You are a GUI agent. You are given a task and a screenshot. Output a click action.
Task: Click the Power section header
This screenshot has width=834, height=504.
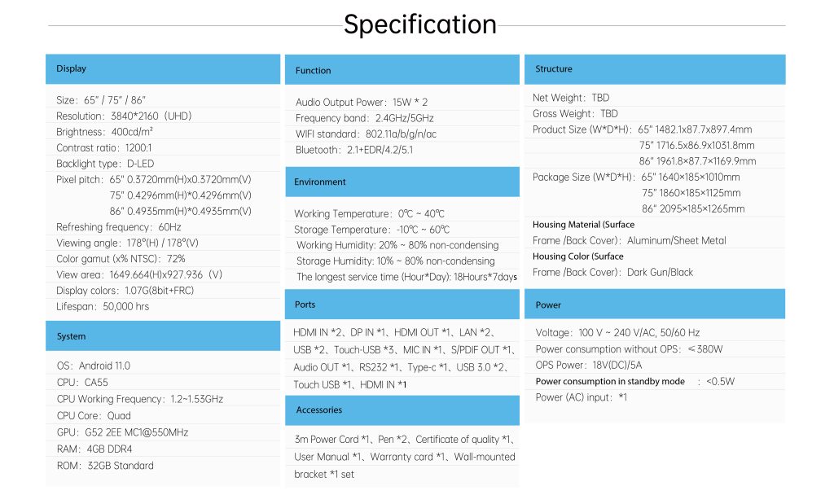click(548, 305)
